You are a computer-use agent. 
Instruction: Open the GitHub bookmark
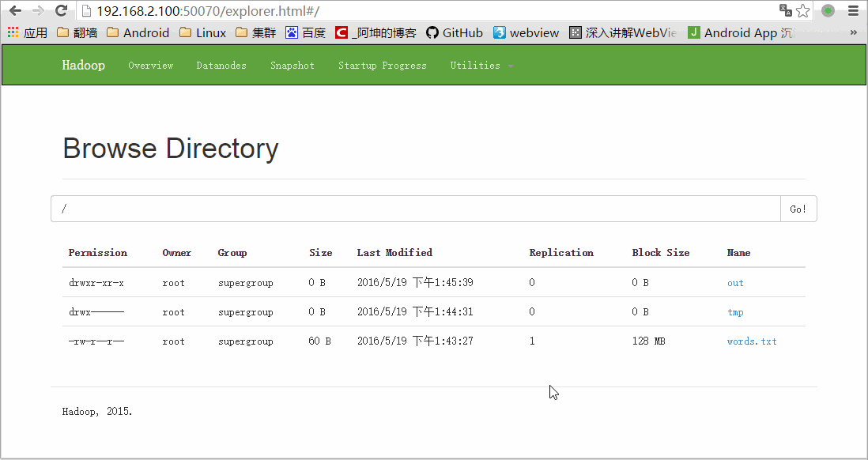[x=455, y=32]
